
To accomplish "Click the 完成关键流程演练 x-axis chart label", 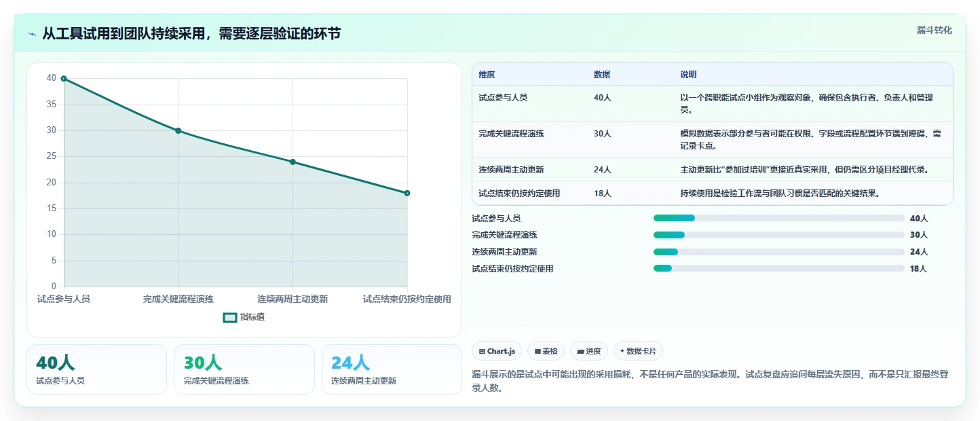I will coord(178,299).
